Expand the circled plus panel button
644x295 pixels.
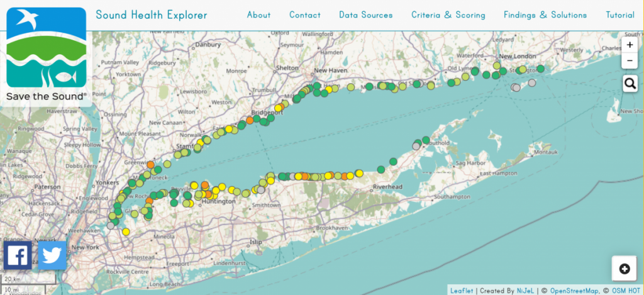click(x=625, y=269)
